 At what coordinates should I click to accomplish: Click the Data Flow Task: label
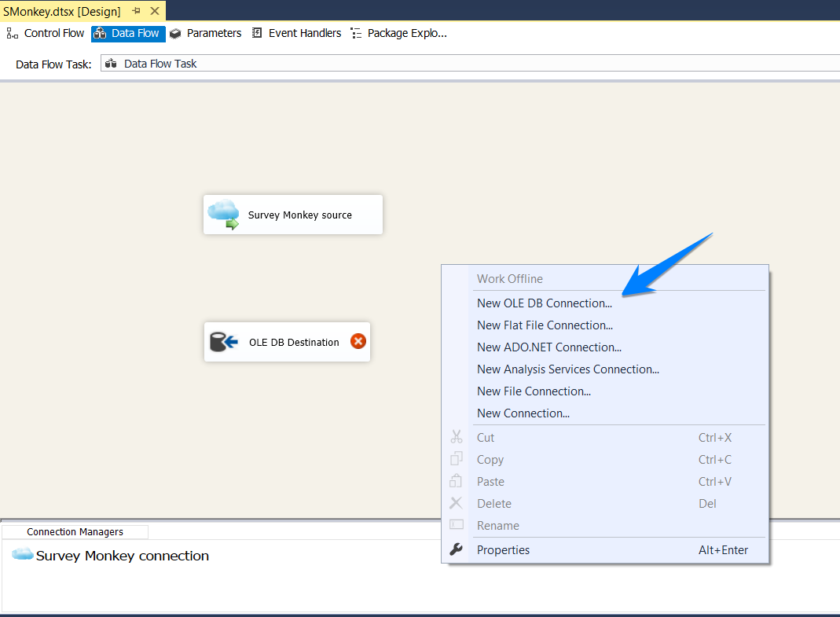[53, 64]
